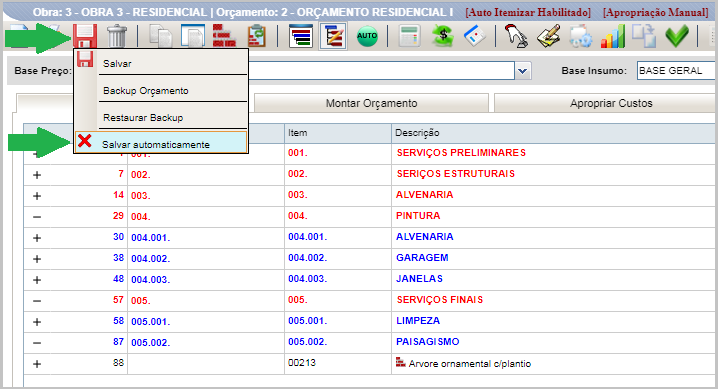This screenshot has height=389, width=718.
Task: Click the pointing hand icon
Action: point(516,36)
